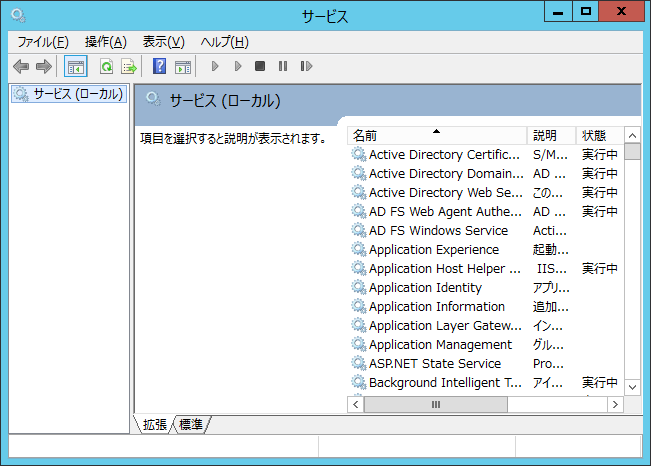This screenshot has height=466, width=651.
Task: Toggle the Action Pane show/hide icon
Action: pyautogui.click(x=183, y=66)
